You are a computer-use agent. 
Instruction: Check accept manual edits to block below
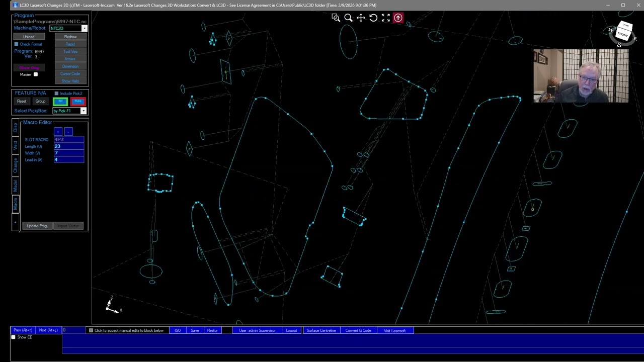[x=91, y=330]
